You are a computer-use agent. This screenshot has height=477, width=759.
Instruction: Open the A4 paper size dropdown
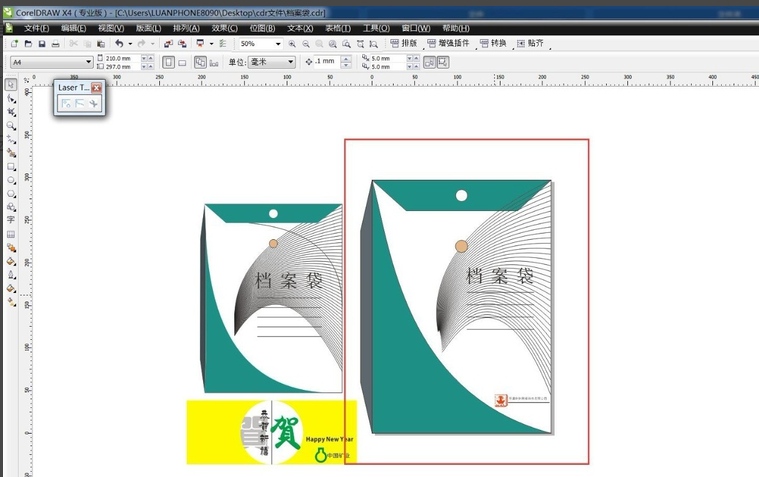pos(86,62)
